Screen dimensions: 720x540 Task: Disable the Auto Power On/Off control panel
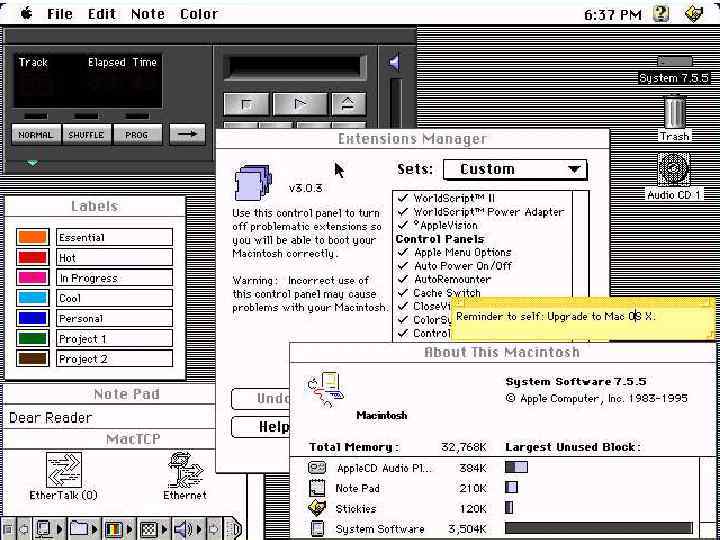pos(403,265)
